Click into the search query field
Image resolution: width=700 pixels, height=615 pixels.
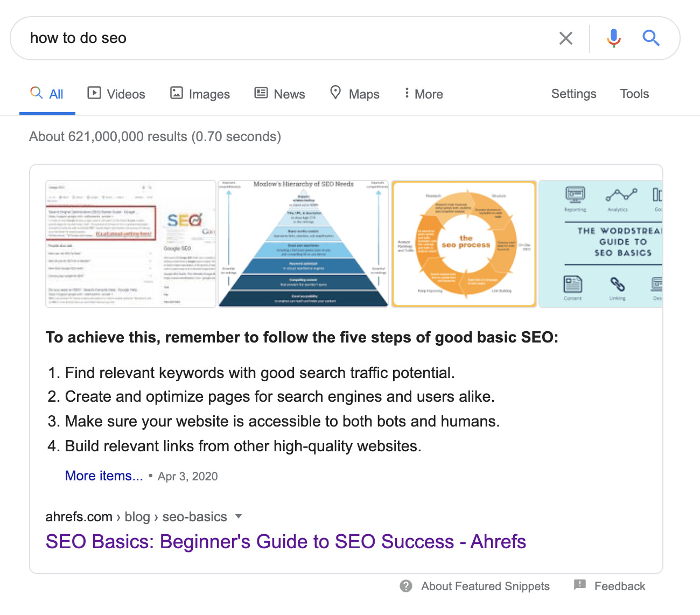(280, 38)
